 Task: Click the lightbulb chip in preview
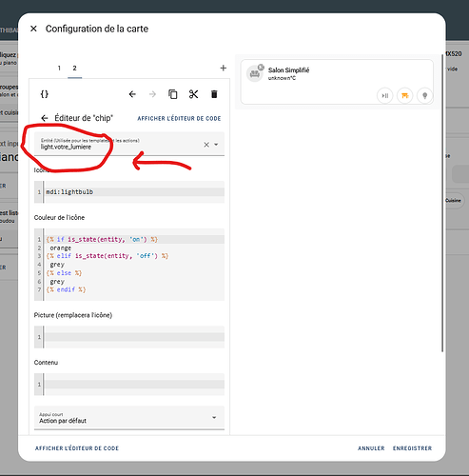click(x=424, y=95)
